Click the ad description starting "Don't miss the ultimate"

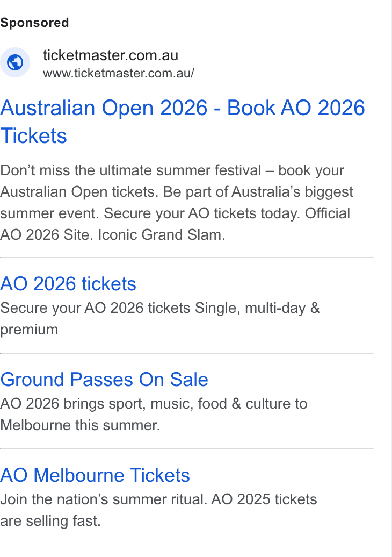pyautogui.click(x=177, y=203)
